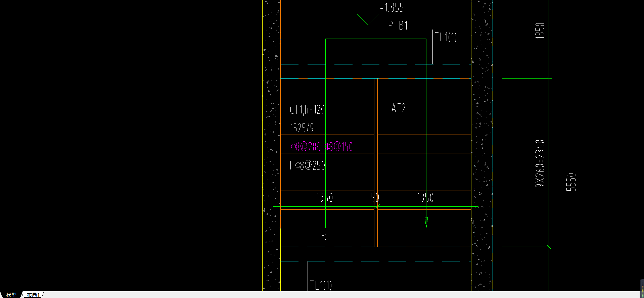
Task: Pick the 9X260=2340 dimension text
Action: (540, 163)
